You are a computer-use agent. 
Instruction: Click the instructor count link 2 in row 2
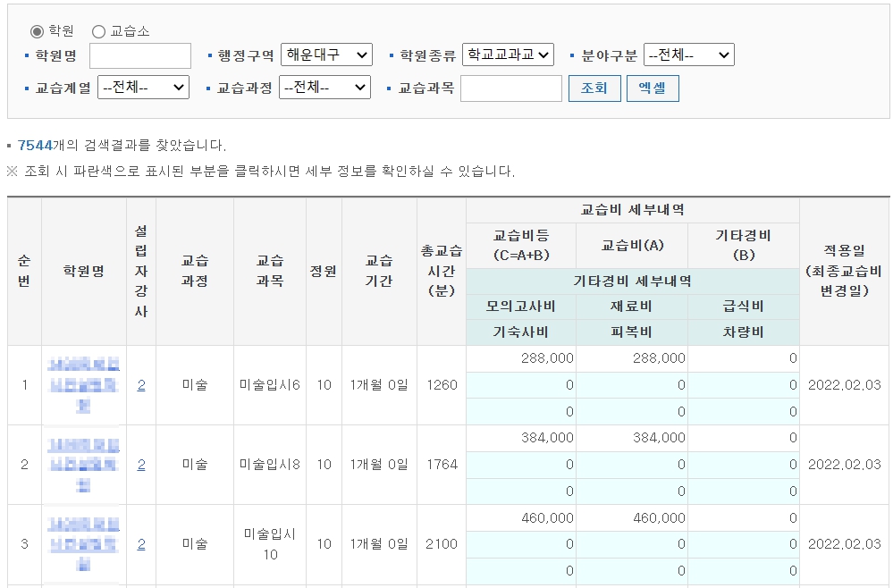140,465
